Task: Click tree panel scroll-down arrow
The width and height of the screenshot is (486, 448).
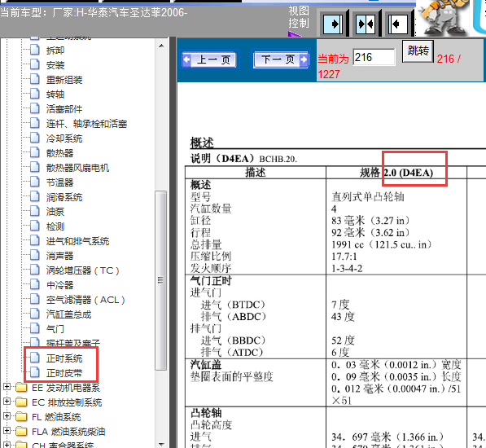Action: pos(161,444)
